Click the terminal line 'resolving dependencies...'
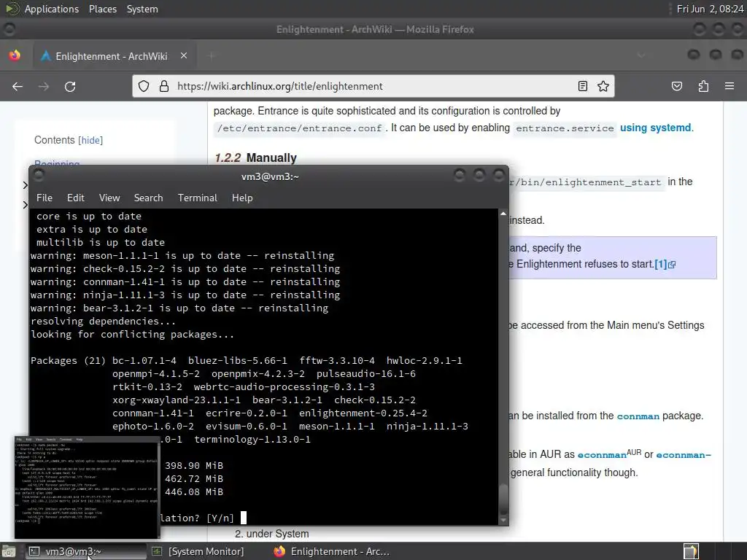The image size is (747, 560). [x=103, y=322]
